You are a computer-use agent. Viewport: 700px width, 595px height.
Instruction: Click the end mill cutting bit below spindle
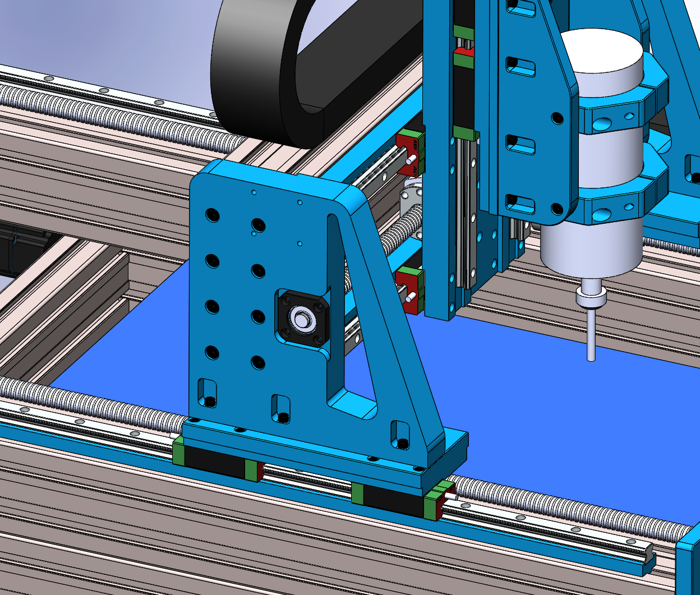(591, 334)
